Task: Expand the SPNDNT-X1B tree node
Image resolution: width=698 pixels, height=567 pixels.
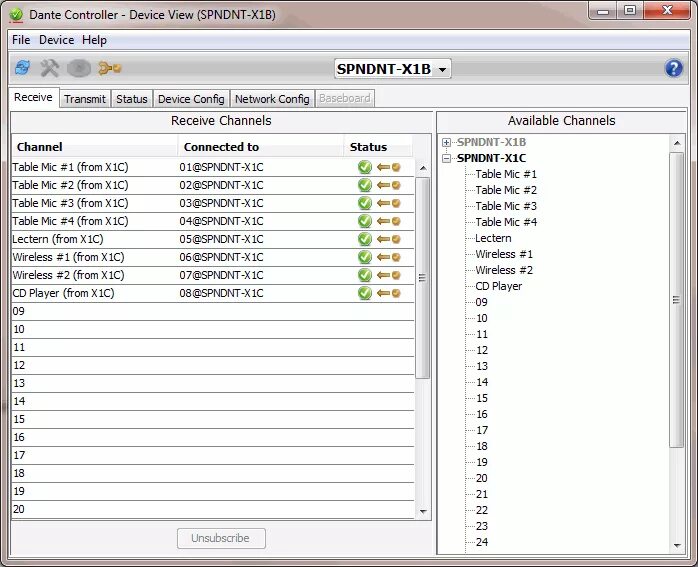Action: 446,142
